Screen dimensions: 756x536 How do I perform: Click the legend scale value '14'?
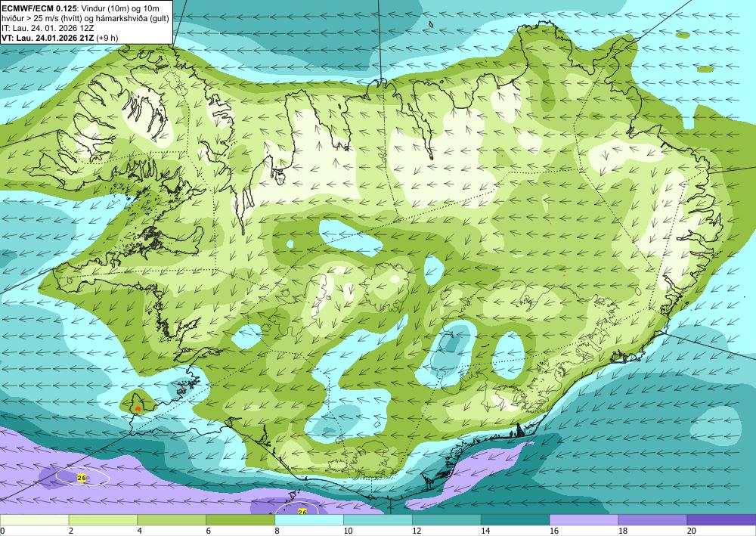485,531
